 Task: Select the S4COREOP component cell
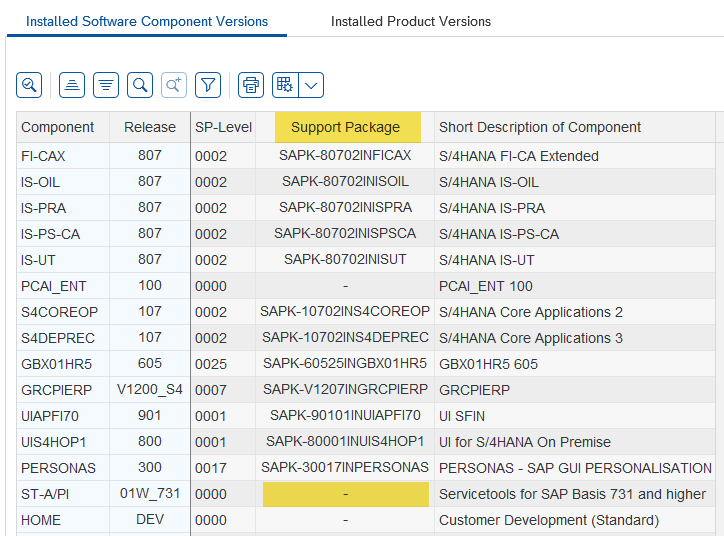(x=63, y=312)
